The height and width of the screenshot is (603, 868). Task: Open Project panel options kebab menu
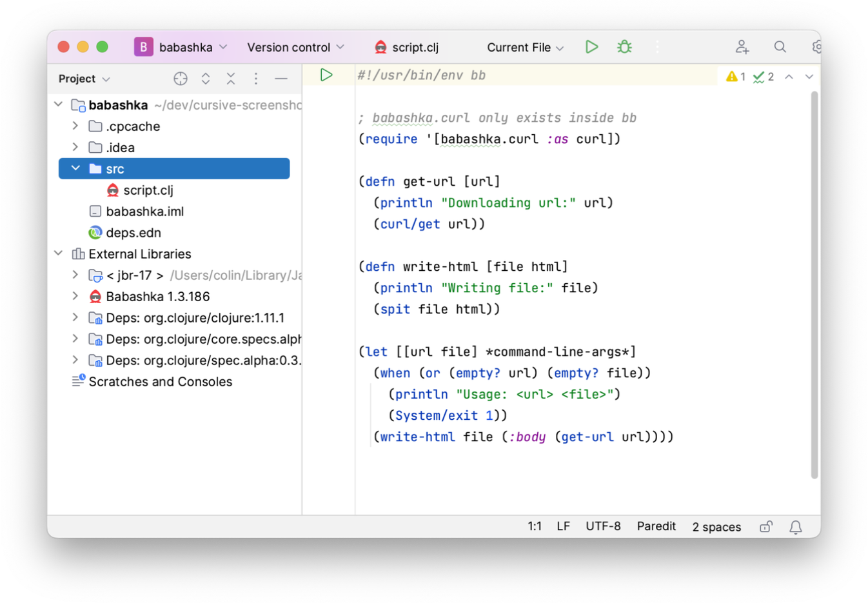coord(256,79)
